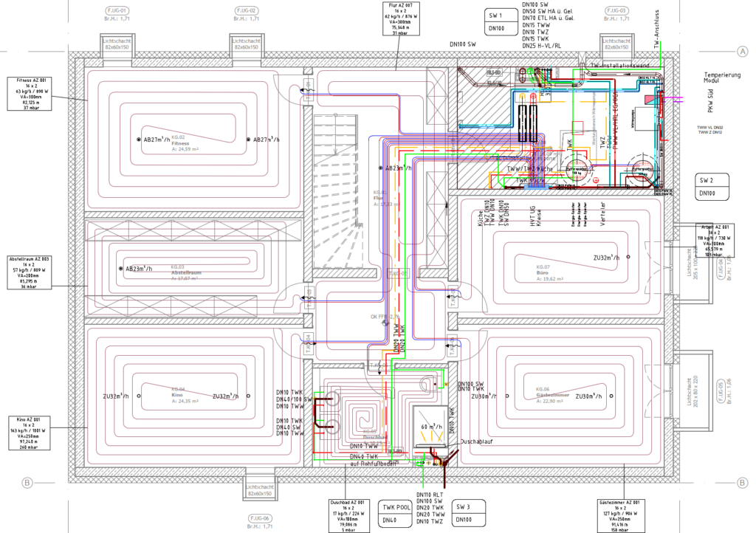The image size is (756, 533).
Task: Click the Verteiler label
Action: click(x=602, y=214)
